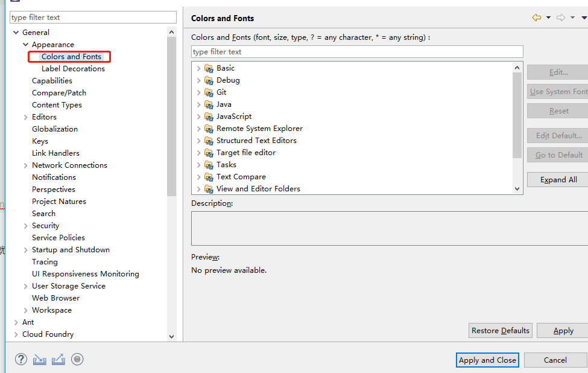Image resolution: width=588 pixels, height=373 pixels.
Task: Expand the Debug fonts category
Action: [198, 80]
